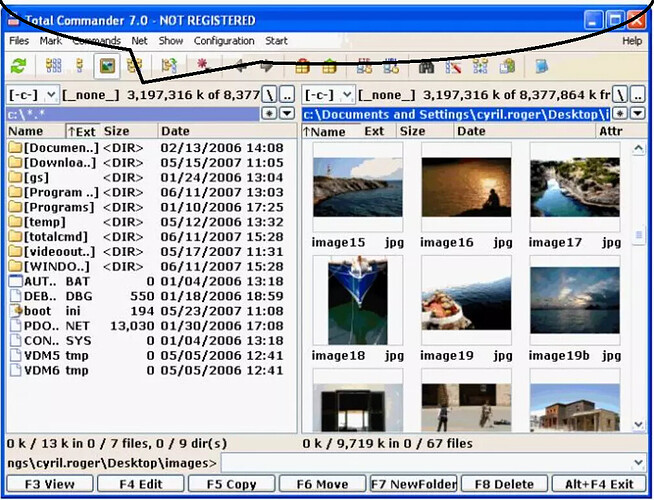Open the Configuration menu
This screenshot has width=654, height=500.
(224, 41)
